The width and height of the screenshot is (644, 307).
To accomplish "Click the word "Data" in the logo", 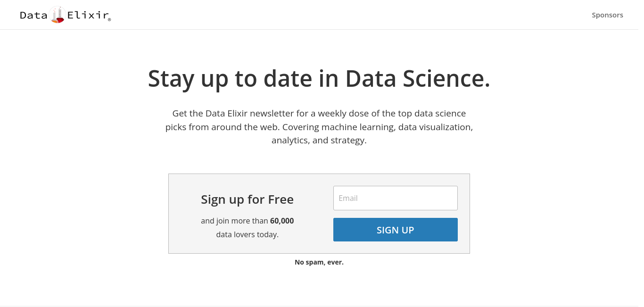I will point(33,15).
